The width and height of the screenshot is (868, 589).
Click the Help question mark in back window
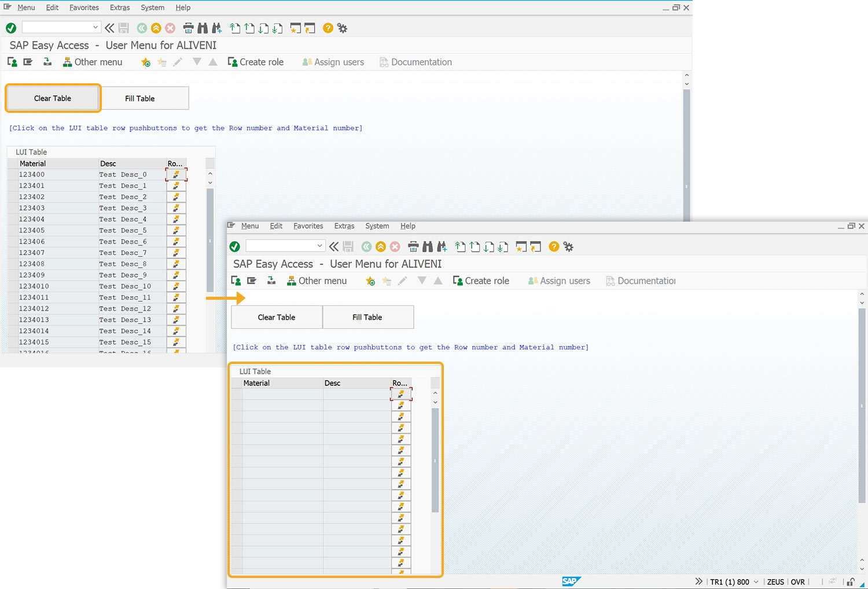click(x=328, y=28)
